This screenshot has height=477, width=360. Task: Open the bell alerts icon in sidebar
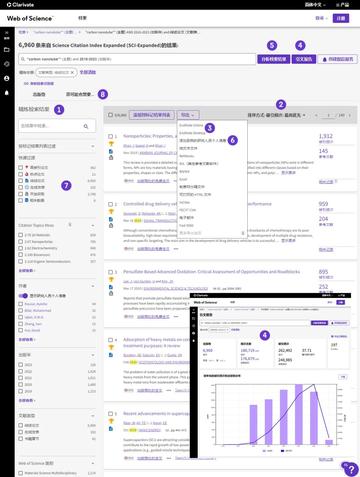(7, 93)
